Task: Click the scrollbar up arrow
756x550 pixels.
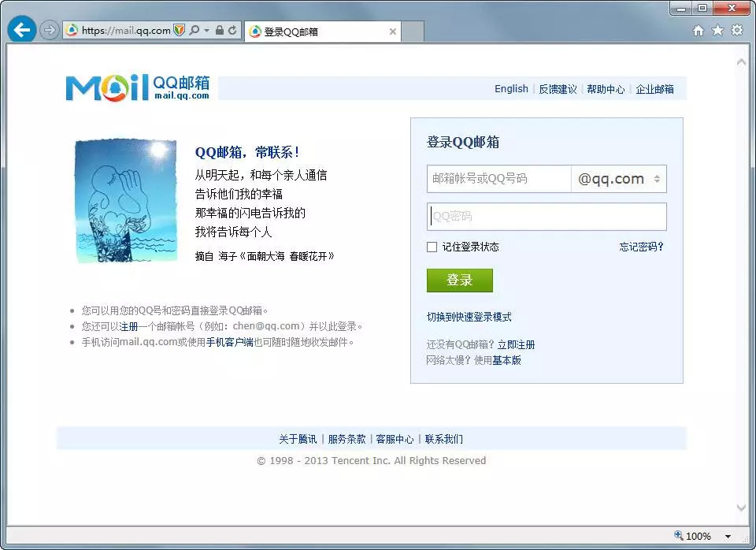Action: point(742,61)
